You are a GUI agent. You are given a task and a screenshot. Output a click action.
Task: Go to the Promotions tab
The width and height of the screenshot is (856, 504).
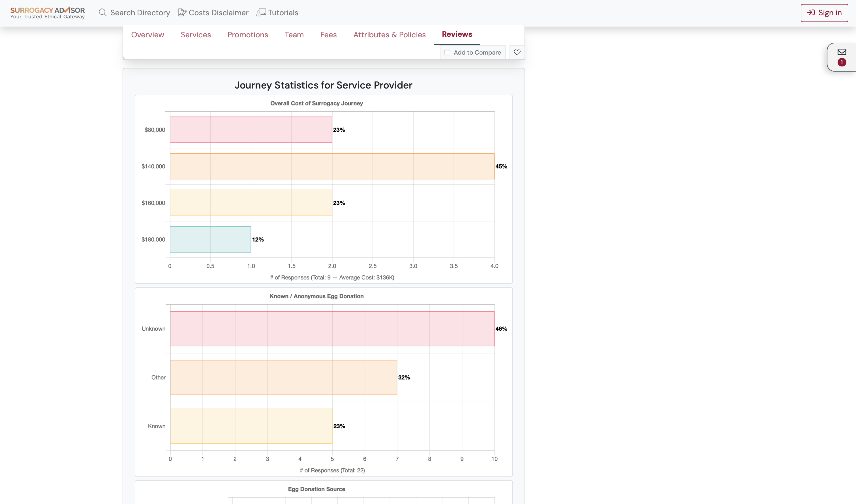coord(248,35)
